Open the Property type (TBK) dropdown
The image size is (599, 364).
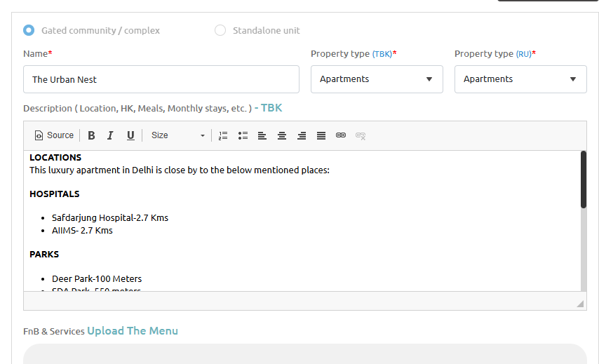coord(377,79)
